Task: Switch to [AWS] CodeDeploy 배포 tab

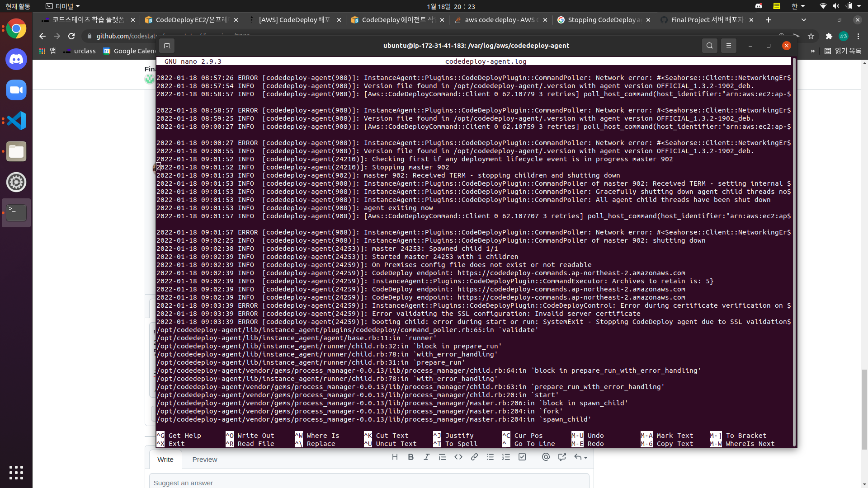Action: coord(294,20)
